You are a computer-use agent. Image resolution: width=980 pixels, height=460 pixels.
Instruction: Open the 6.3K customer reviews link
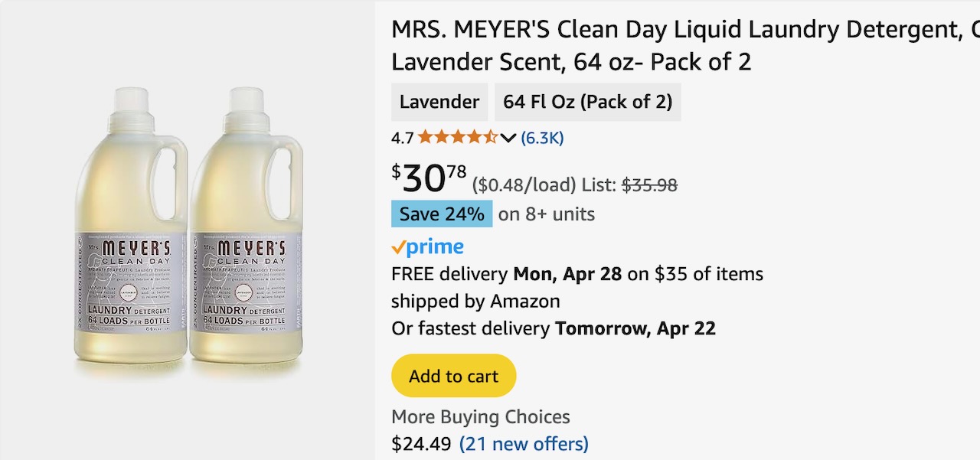tap(542, 138)
